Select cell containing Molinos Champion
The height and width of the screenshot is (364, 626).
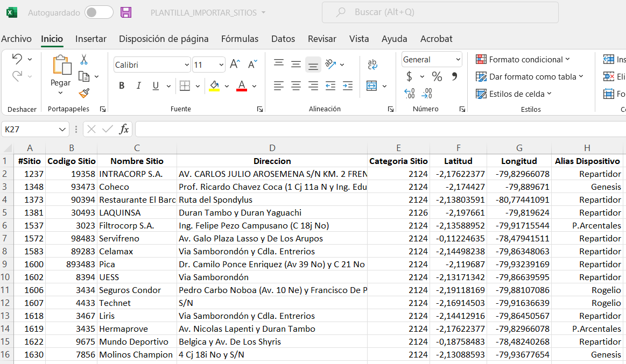137,354
